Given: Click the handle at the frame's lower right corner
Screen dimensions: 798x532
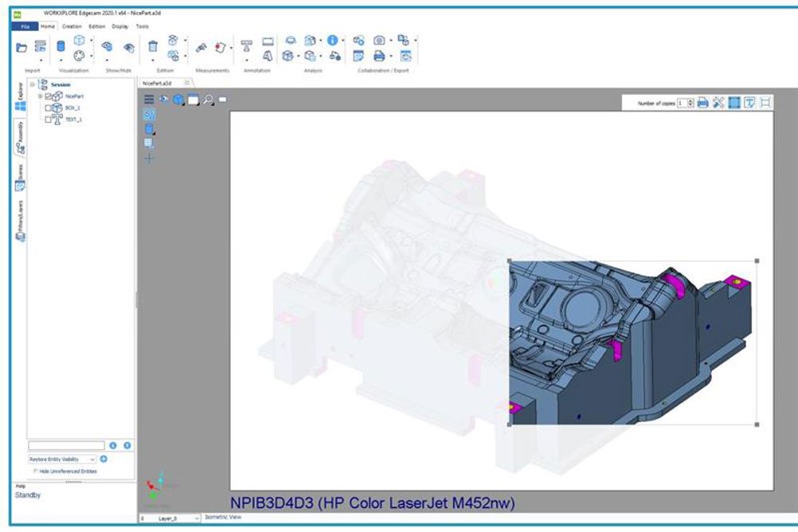Looking at the screenshot, I should 757,424.
